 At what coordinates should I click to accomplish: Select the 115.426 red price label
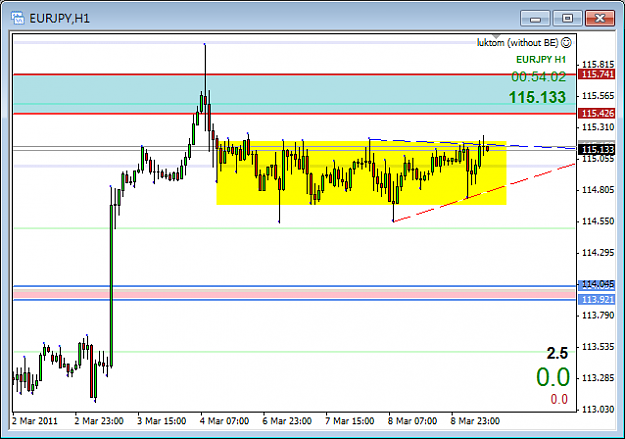pyautogui.click(x=597, y=113)
